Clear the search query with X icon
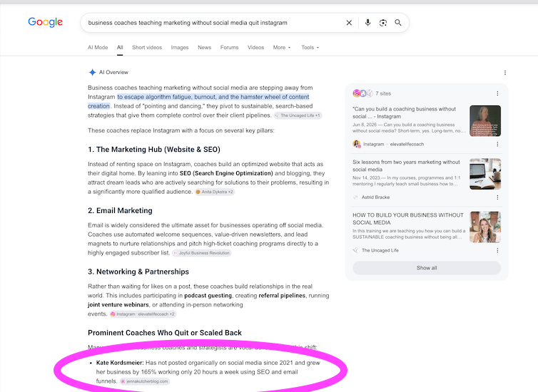 [x=349, y=23]
